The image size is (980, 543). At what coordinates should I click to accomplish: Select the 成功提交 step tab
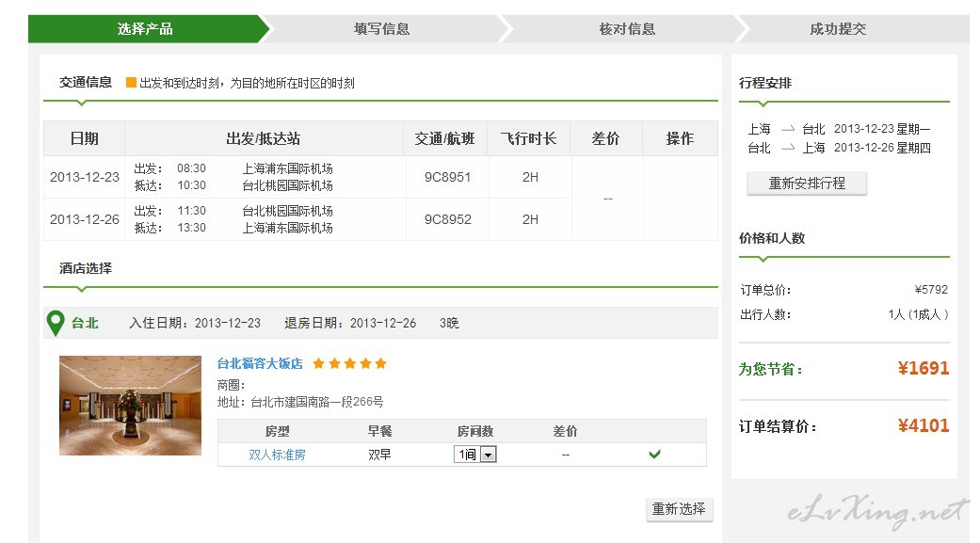(838, 29)
